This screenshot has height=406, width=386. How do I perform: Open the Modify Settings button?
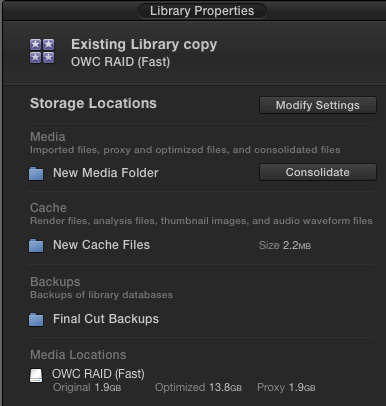click(x=318, y=105)
